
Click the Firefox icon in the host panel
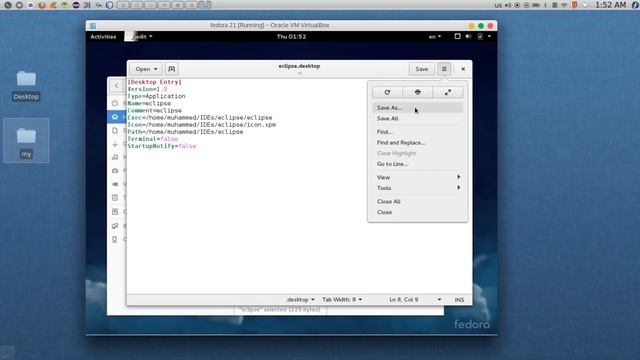(42, 5)
